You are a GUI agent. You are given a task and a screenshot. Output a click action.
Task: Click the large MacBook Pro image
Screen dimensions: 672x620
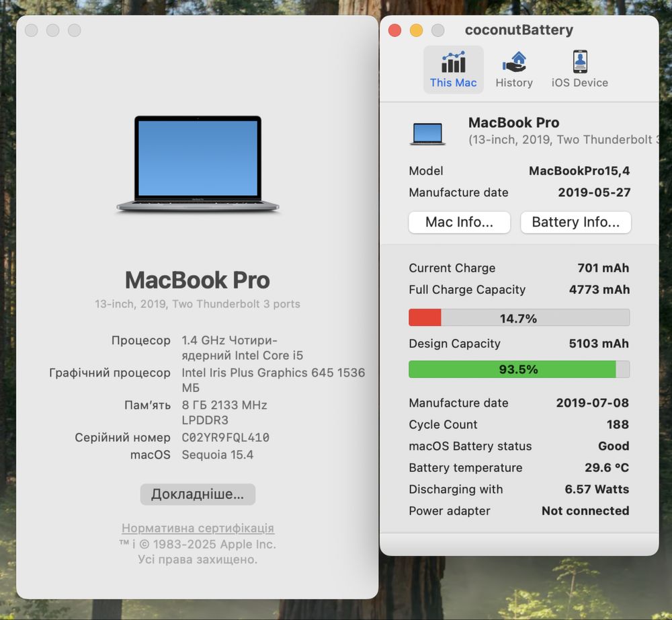coord(198,164)
